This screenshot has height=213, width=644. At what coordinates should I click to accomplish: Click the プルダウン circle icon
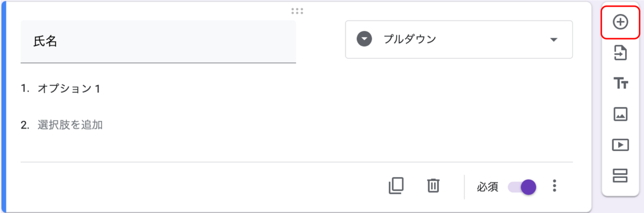coord(364,39)
